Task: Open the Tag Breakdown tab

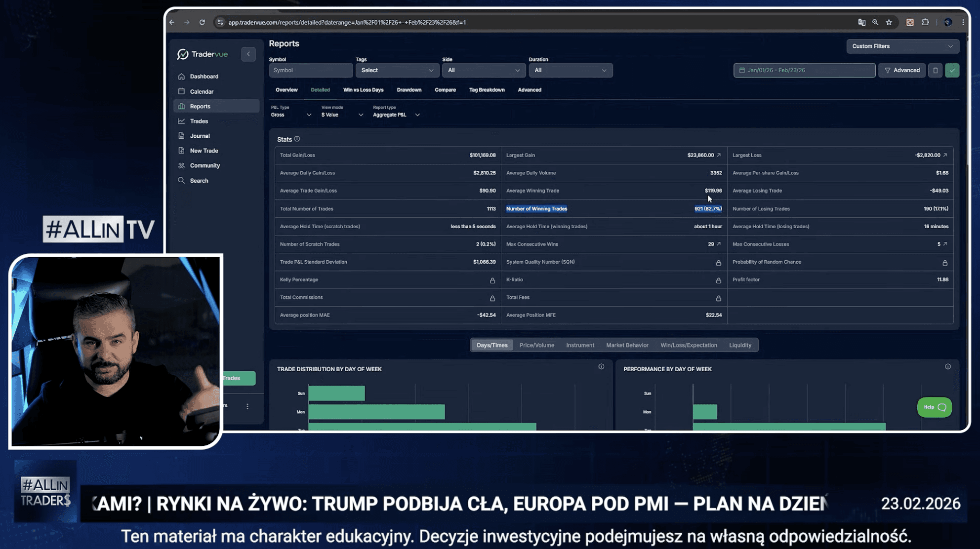Action: [487, 90]
